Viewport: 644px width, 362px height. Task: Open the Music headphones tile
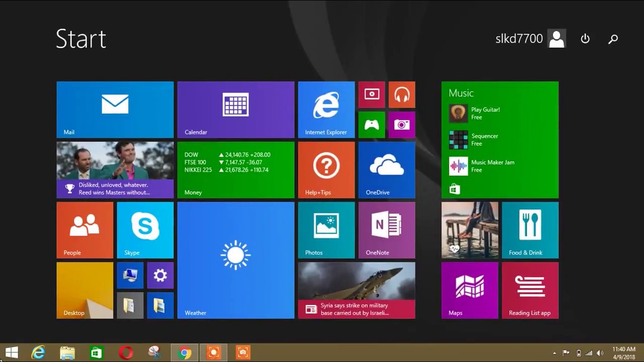(x=401, y=95)
